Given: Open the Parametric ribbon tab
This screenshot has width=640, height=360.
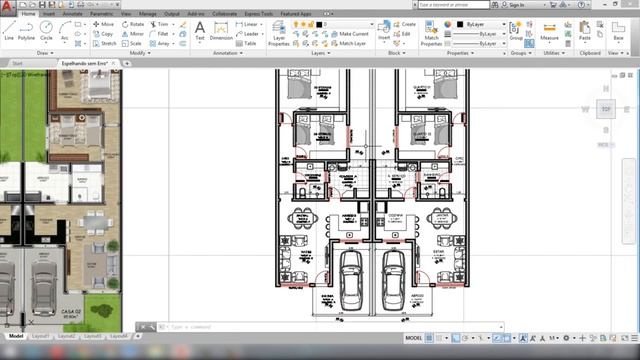Looking at the screenshot, I should 102,14.
